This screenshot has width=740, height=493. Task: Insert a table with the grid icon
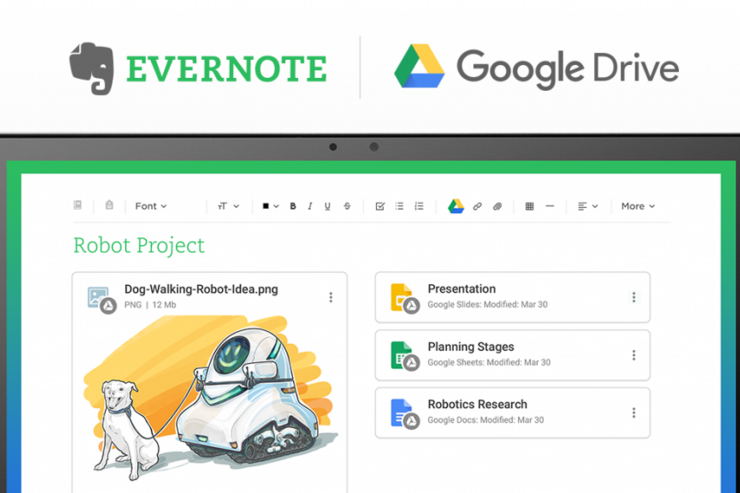pos(530,206)
